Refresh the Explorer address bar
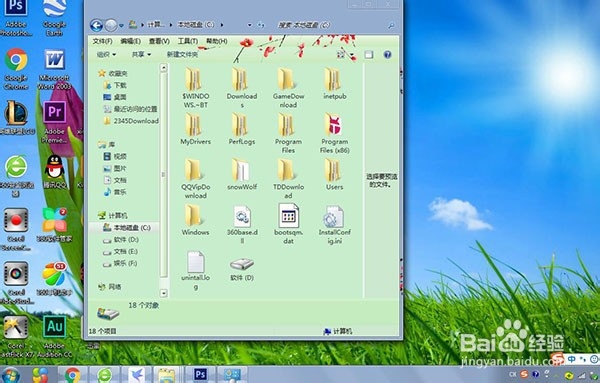Image resolution: width=600 pixels, height=383 pixels. [261, 25]
